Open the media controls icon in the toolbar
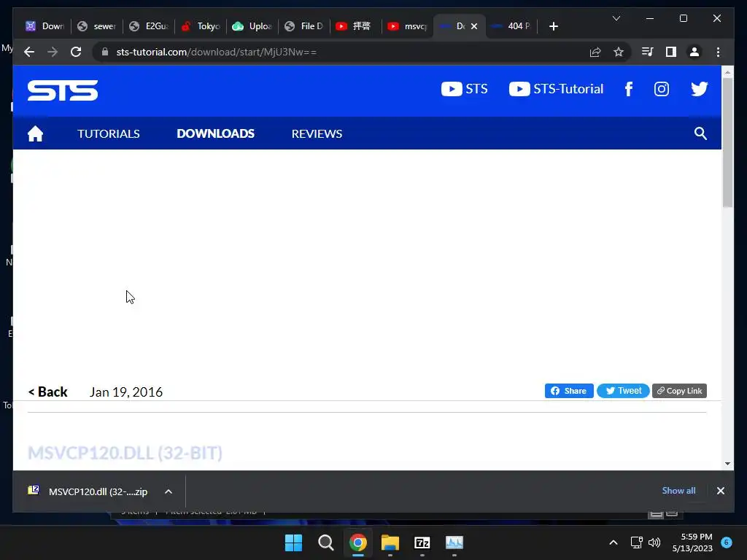 coord(648,52)
